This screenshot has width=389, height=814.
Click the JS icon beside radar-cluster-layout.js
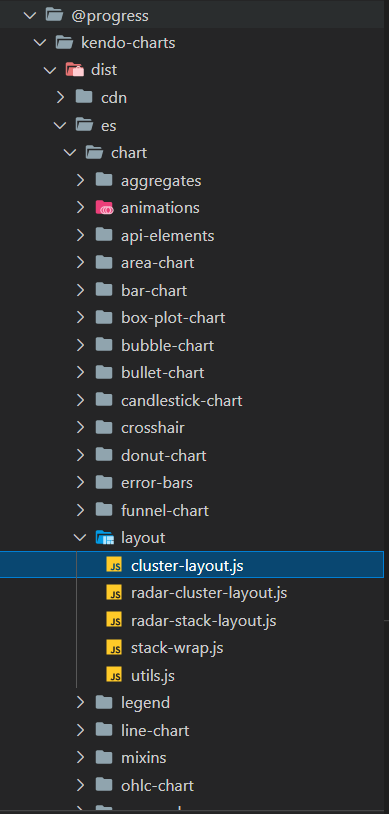point(114,592)
